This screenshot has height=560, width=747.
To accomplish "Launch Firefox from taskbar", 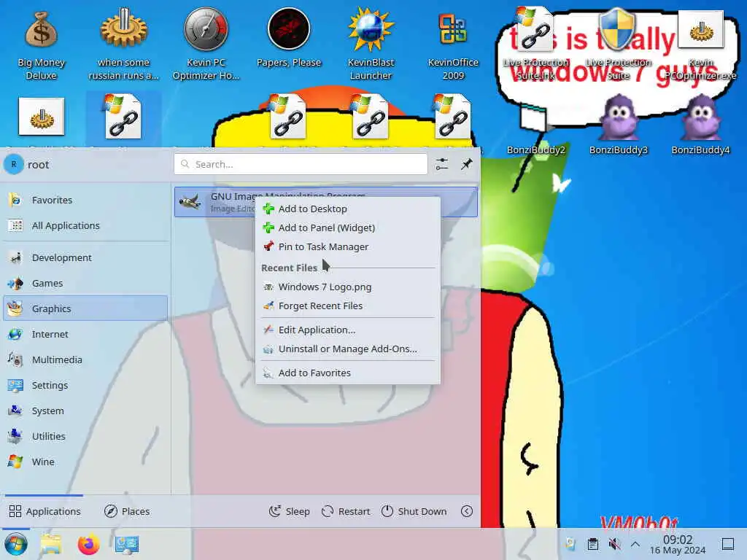I will 88,544.
